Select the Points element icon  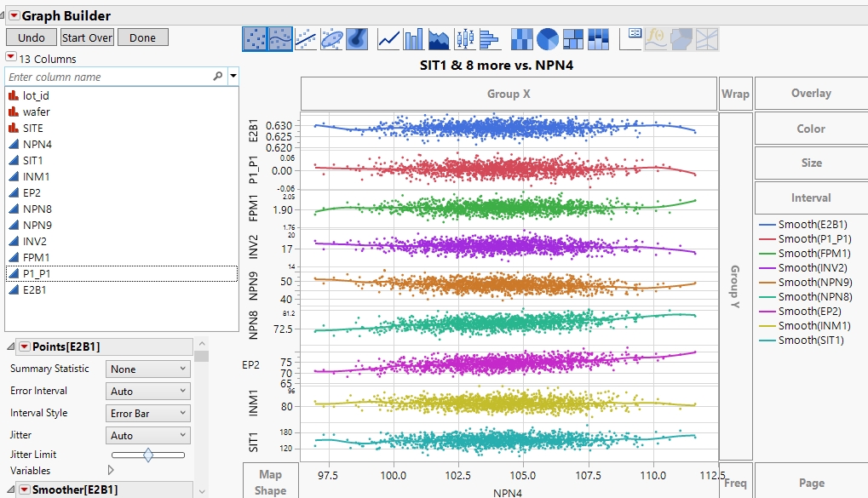click(255, 39)
